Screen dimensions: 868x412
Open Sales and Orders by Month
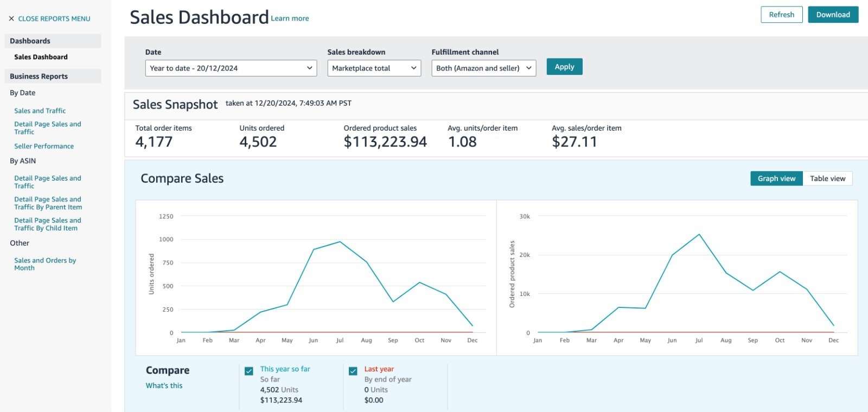pos(45,264)
